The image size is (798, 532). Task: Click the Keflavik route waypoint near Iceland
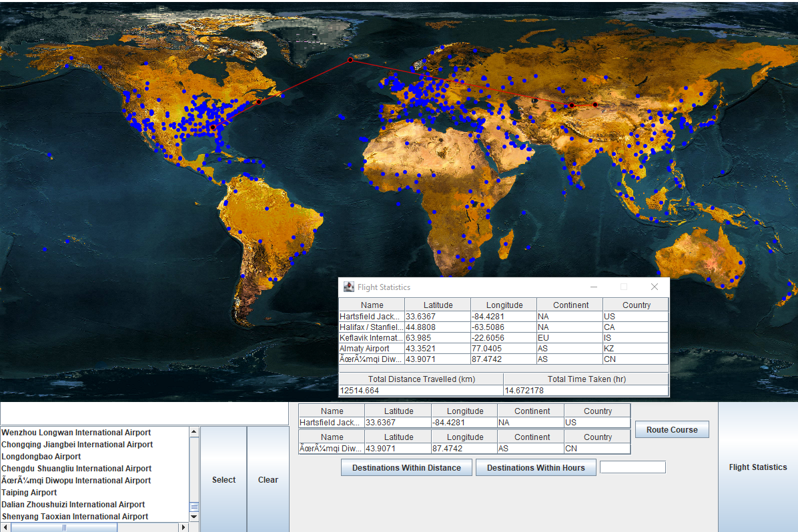coord(350,60)
